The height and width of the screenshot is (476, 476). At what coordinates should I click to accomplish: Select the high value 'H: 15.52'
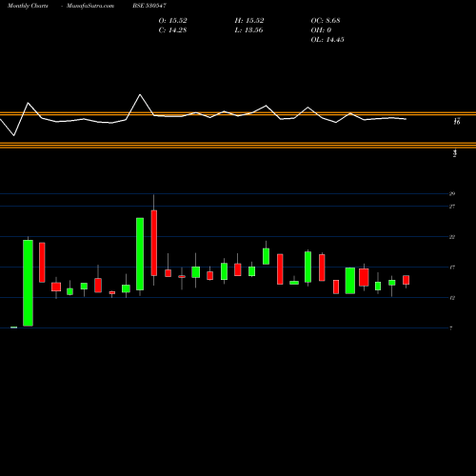pos(249,21)
